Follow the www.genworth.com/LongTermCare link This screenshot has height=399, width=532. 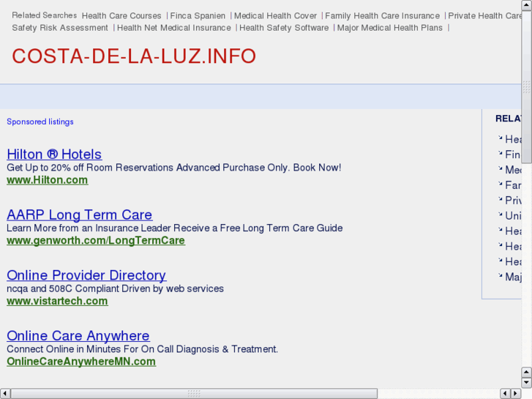96,240
